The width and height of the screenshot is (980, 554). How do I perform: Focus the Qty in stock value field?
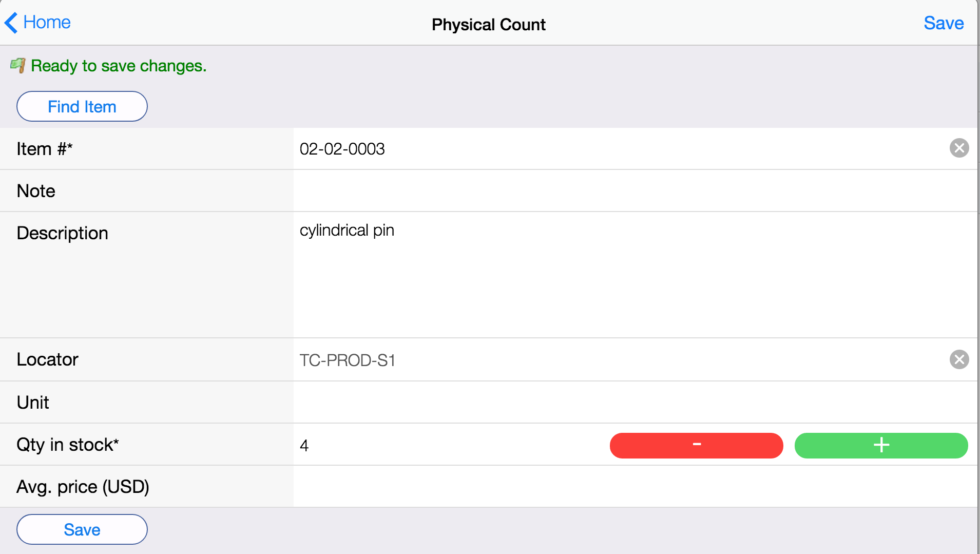click(451, 445)
